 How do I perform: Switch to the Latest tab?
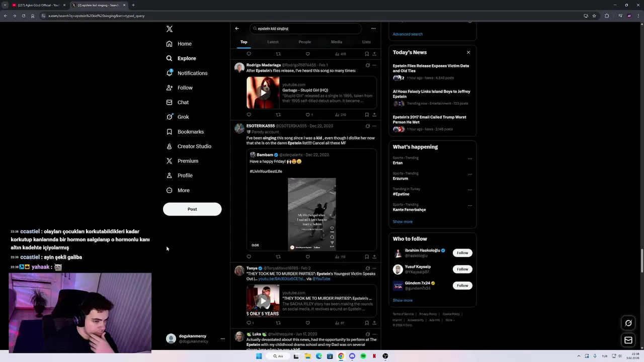[273, 42]
